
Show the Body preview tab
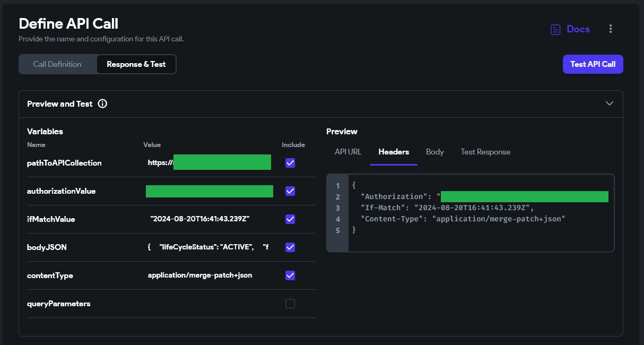[434, 152]
